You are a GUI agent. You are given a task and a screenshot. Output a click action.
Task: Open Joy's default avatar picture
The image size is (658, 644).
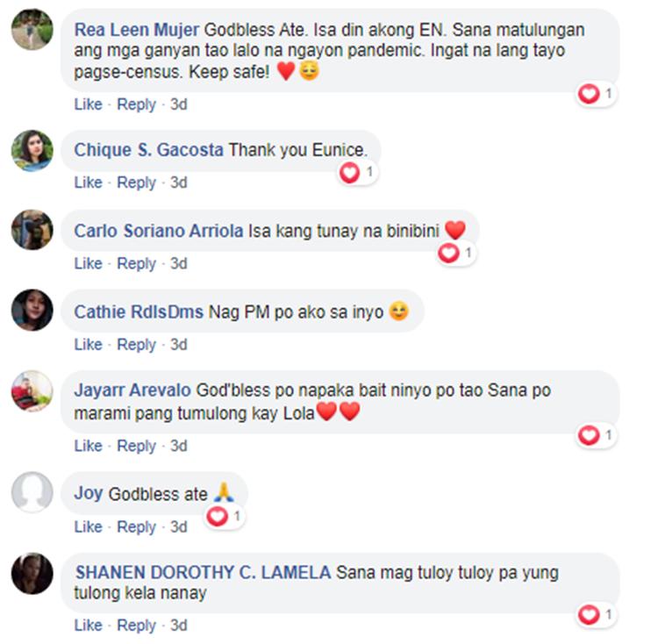(x=32, y=492)
